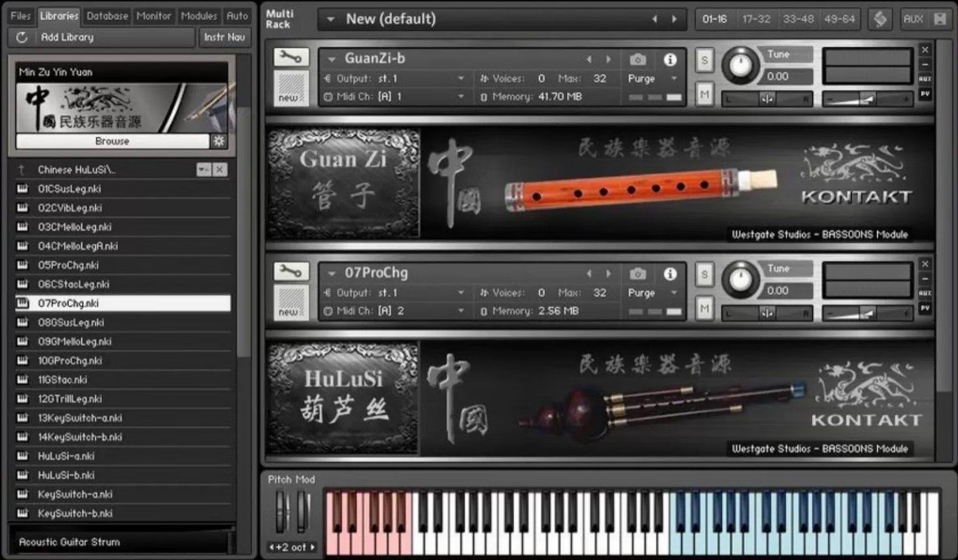The image size is (958, 560).
Task: Open the wrench edit icon for 07ProChg
Action: (290, 272)
